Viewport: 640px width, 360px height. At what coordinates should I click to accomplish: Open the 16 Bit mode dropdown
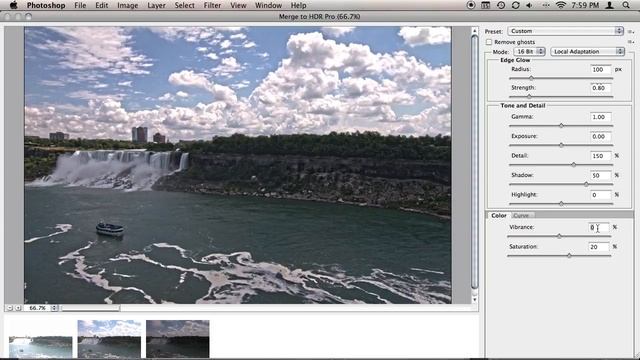[529, 51]
